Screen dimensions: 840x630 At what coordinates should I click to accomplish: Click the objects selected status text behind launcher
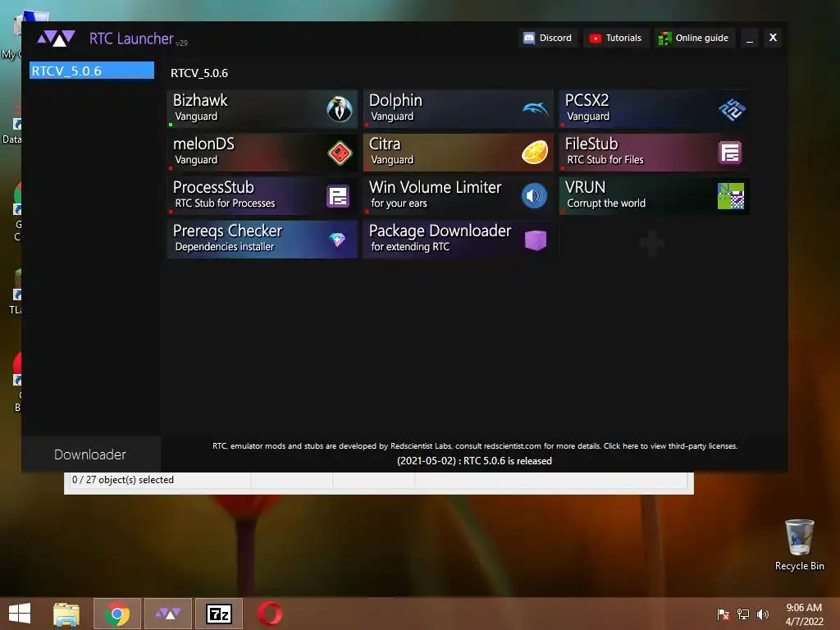pyautogui.click(x=123, y=480)
